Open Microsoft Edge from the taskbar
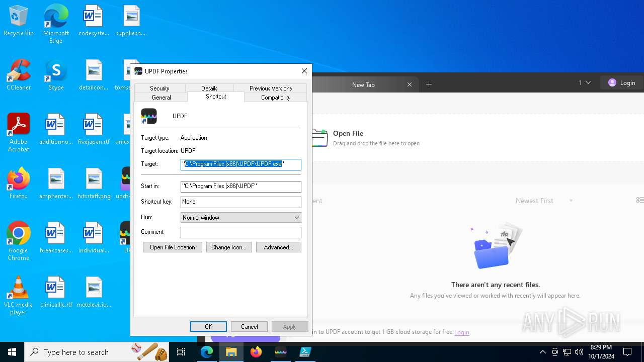This screenshot has height=362, width=644. pos(207,352)
